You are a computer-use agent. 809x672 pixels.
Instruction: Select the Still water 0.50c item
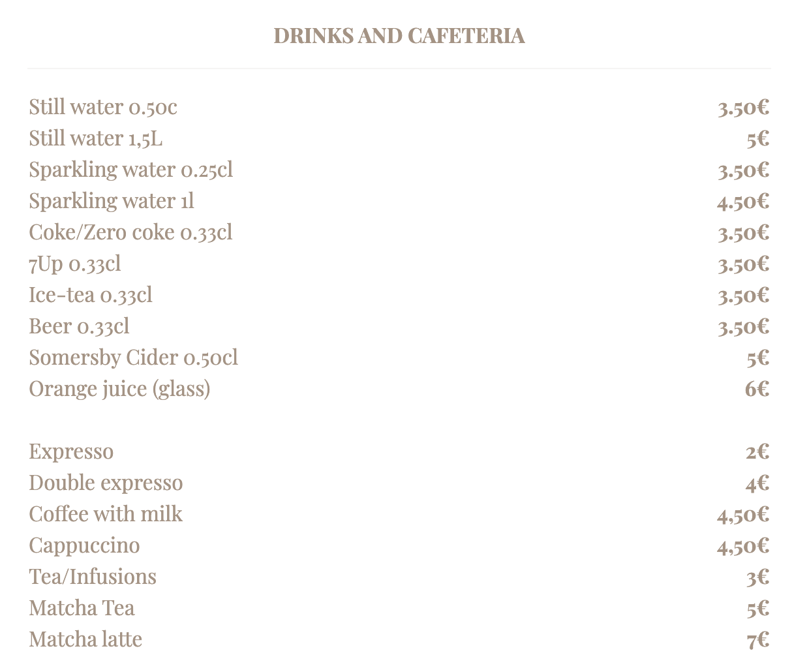click(x=103, y=107)
